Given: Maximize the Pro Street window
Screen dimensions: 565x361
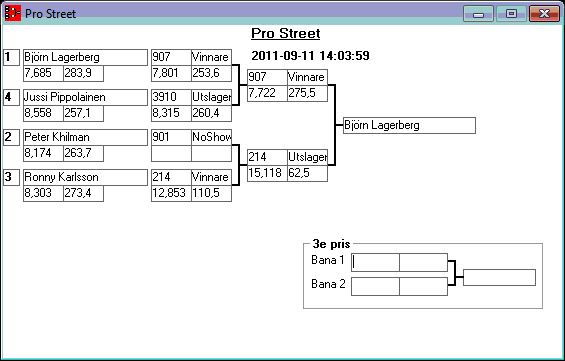Looking at the screenshot, I should tap(511, 14).
